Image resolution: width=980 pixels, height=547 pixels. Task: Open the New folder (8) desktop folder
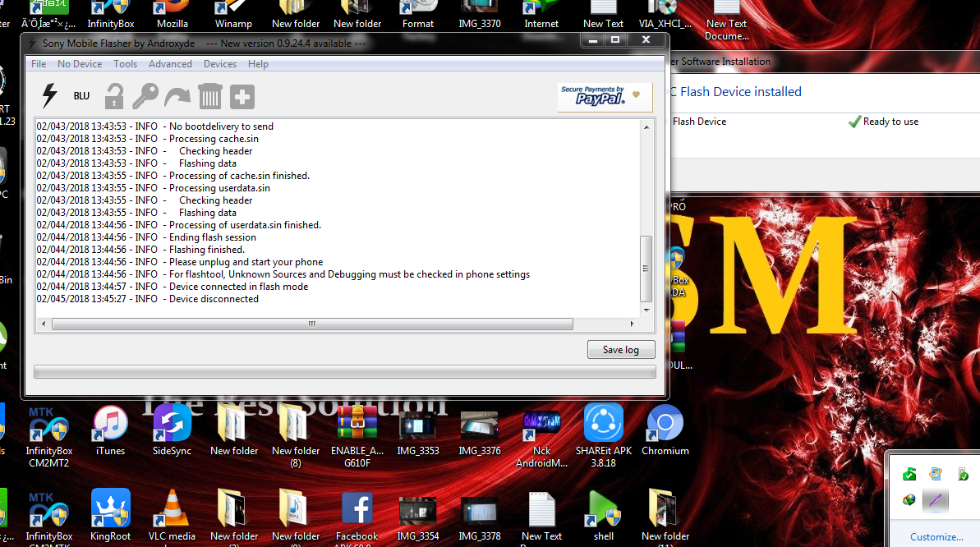pos(296,437)
